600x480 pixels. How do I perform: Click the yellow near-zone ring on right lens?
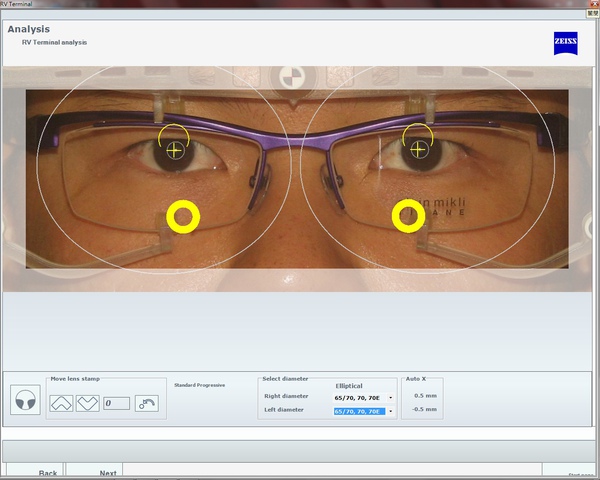[x=183, y=217]
